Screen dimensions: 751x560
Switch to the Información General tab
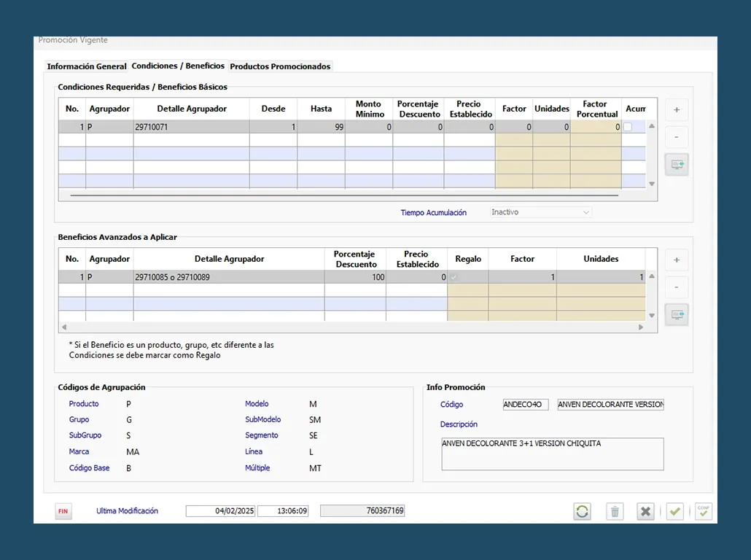(86, 66)
